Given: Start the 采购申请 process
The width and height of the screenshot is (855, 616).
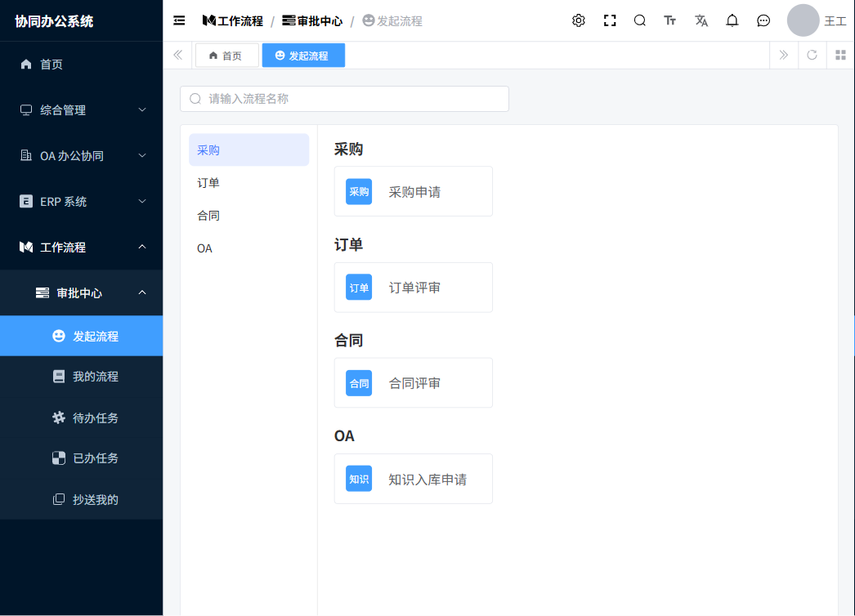Looking at the screenshot, I should 414,191.
